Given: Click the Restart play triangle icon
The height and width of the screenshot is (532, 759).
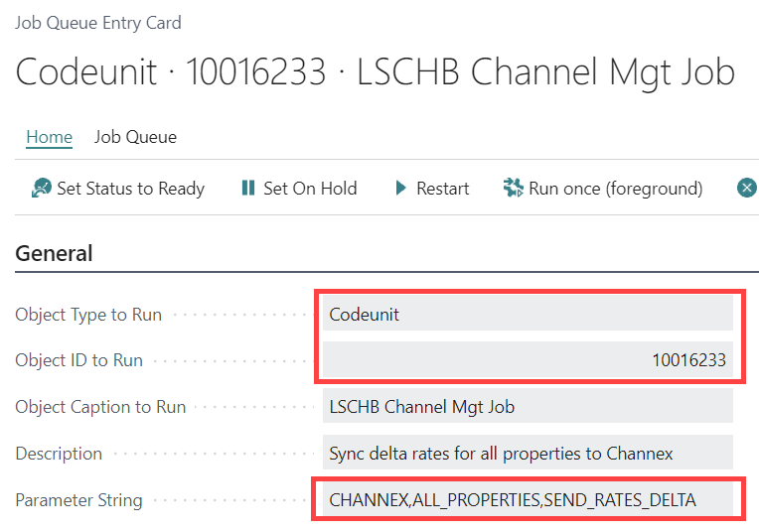Looking at the screenshot, I should (401, 188).
